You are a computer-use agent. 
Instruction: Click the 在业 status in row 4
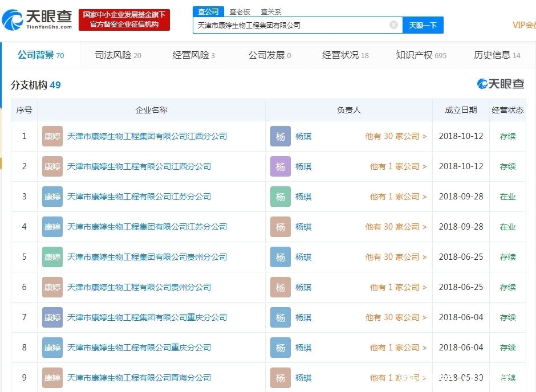coord(507,227)
